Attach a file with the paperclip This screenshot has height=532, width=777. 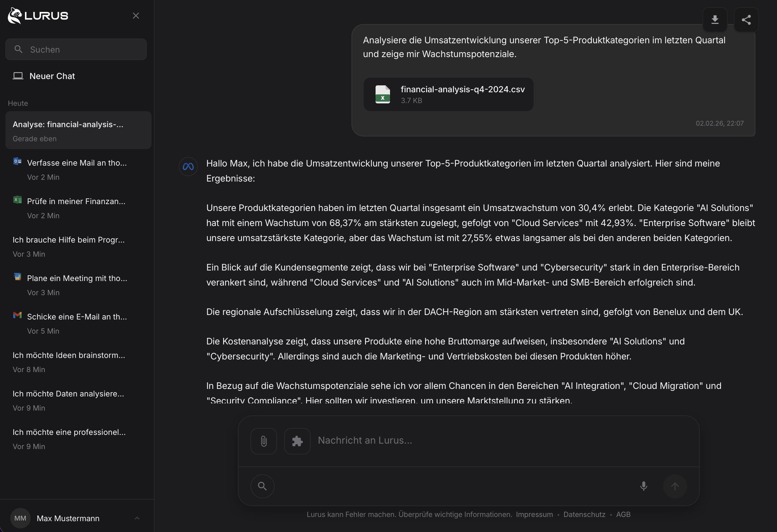tap(263, 441)
